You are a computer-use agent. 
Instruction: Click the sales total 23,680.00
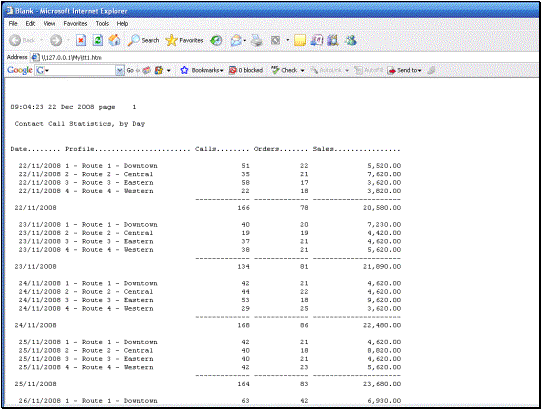[x=382, y=384]
